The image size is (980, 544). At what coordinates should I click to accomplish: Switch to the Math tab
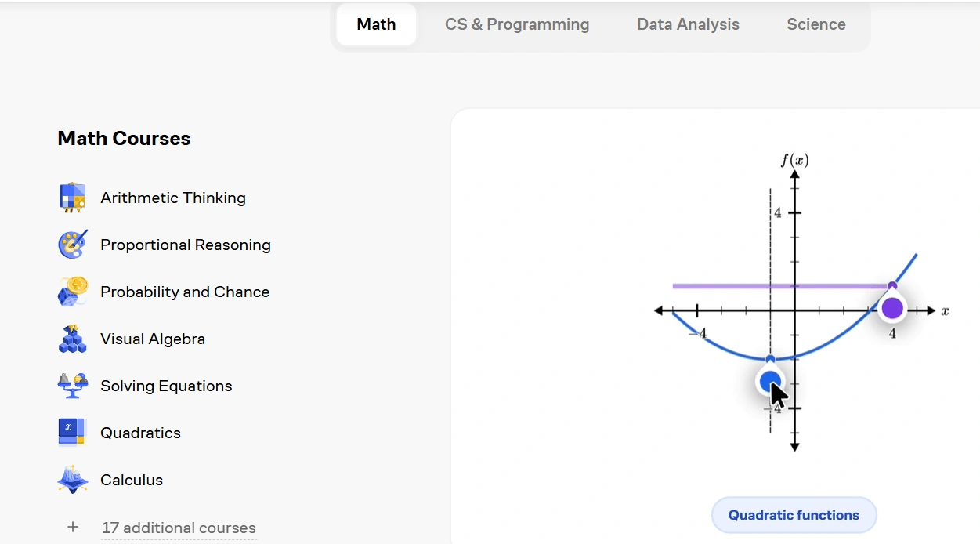click(376, 24)
